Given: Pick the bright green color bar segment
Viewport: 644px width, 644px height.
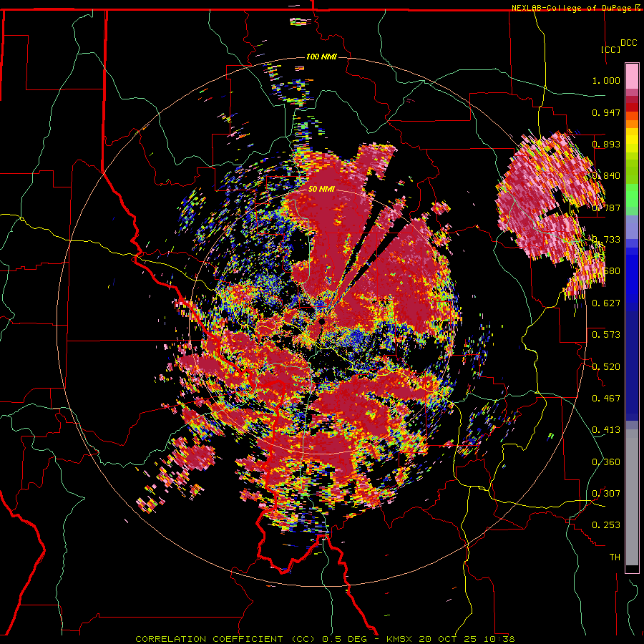Looking at the screenshot, I should click(632, 195).
